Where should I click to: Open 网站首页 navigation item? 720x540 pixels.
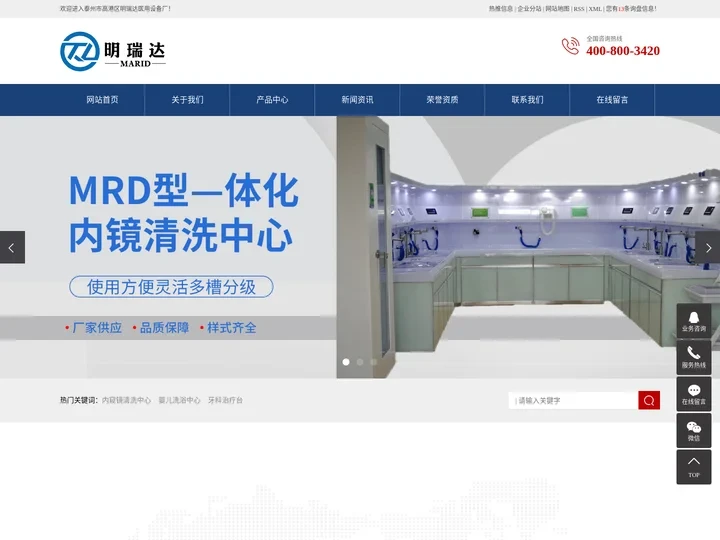102,100
